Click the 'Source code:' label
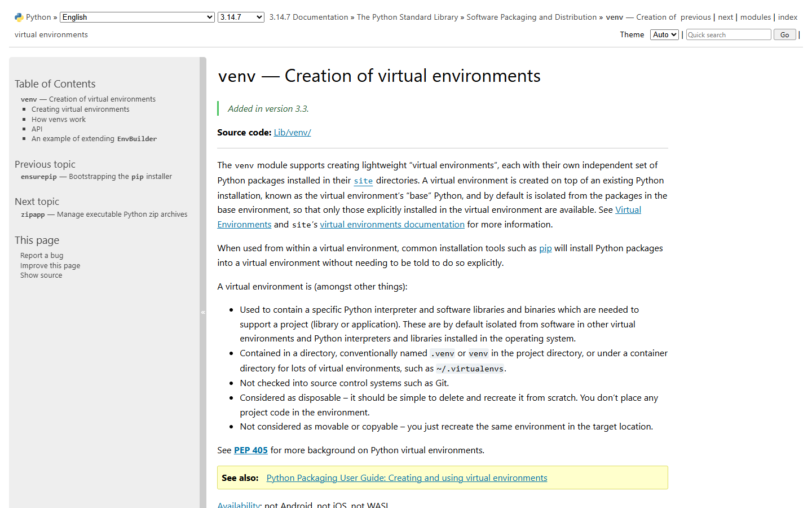This screenshot has width=812, height=508. (244, 133)
